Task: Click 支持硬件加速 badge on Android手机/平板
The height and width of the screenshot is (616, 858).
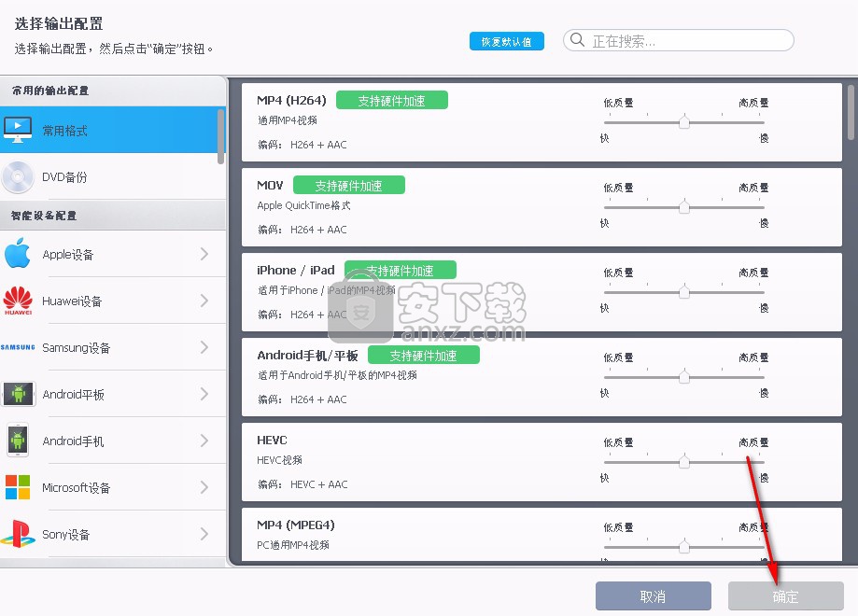Action: 424,355
